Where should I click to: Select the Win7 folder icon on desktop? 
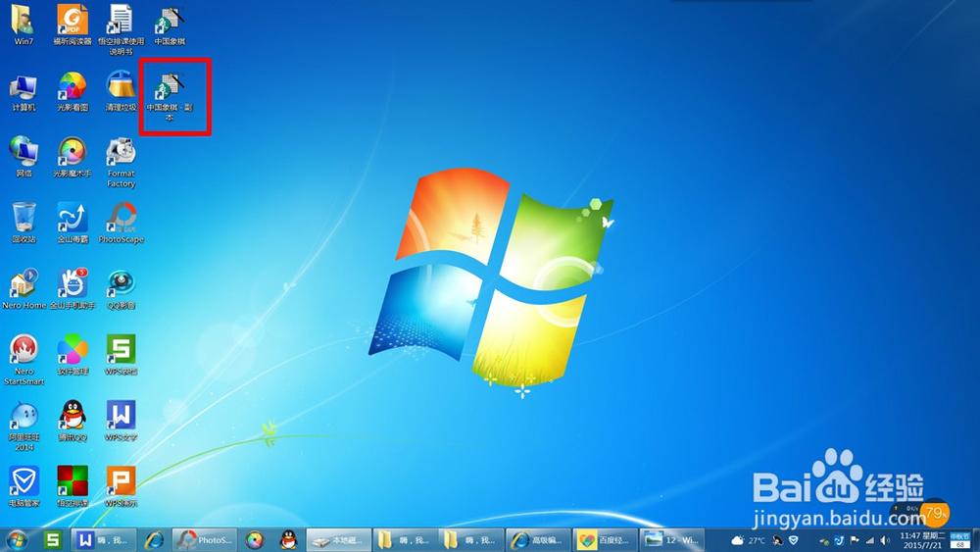pos(24,25)
